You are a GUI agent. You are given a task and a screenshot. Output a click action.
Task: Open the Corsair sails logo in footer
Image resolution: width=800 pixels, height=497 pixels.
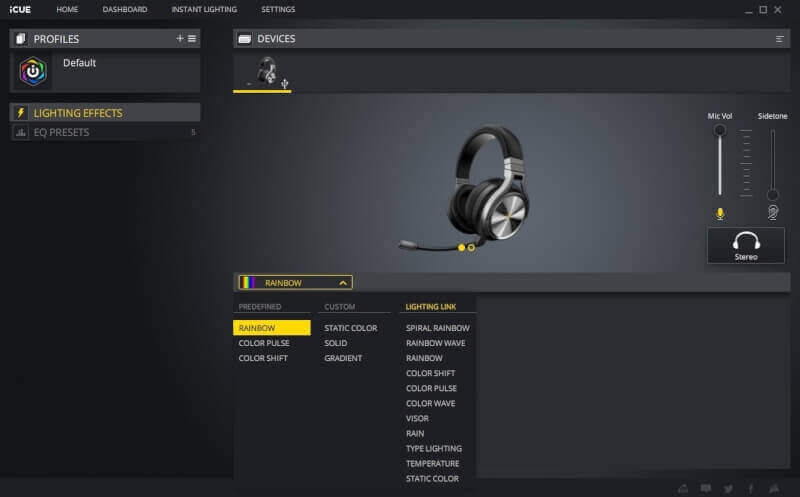coord(774,488)
